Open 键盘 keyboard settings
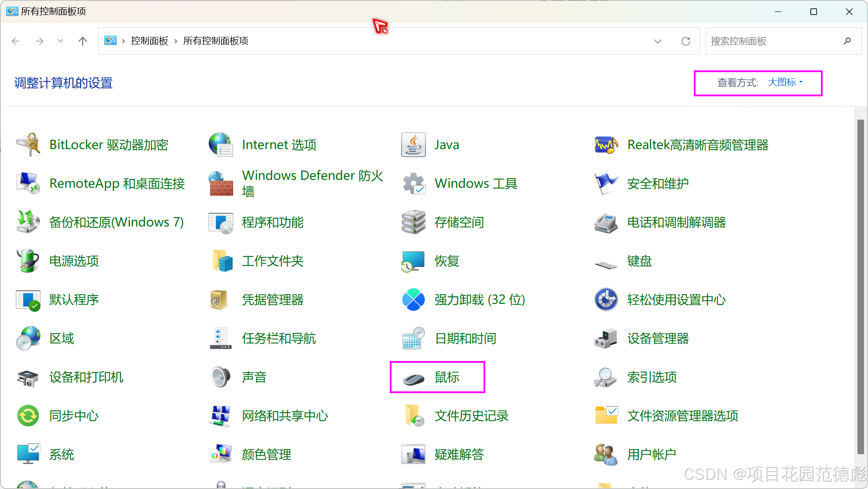The width and height of the screenshot is (868, 489). 639,261
